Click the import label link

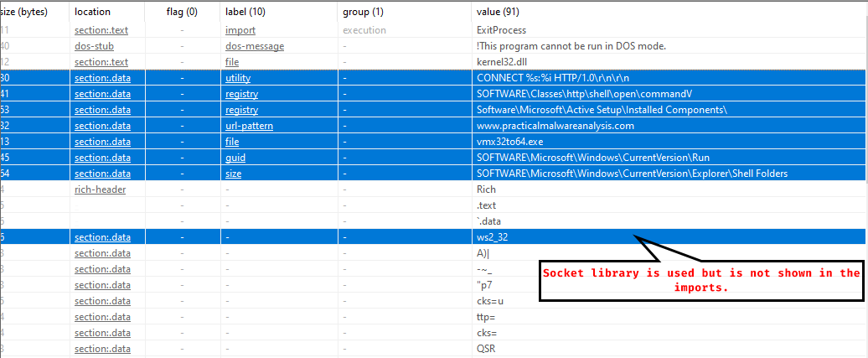240,30
